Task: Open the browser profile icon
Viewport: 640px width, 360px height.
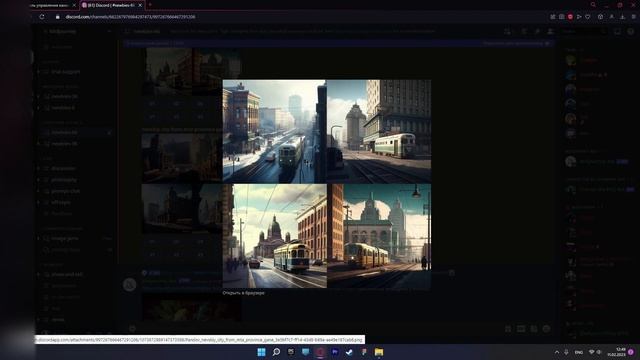Action: (x=612, y=17)
